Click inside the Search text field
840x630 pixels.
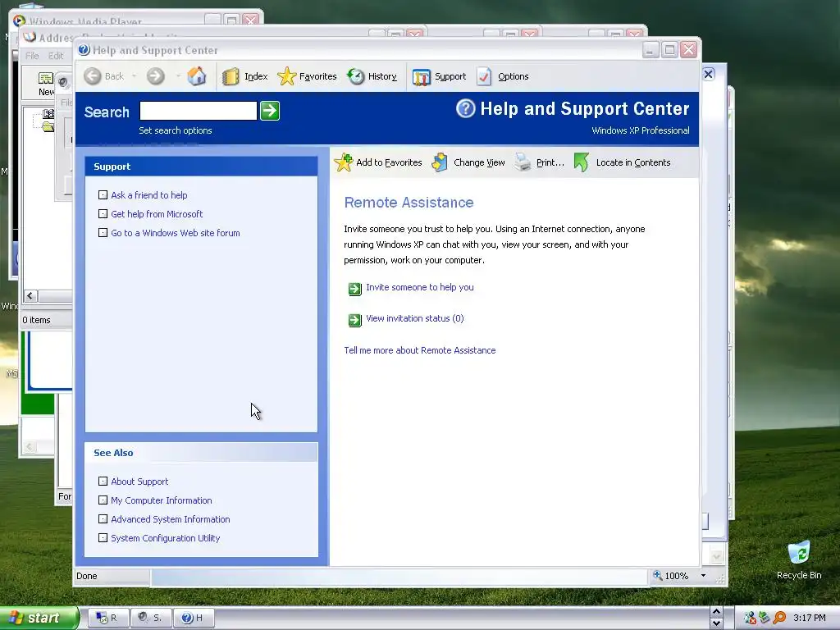(199, 111)
